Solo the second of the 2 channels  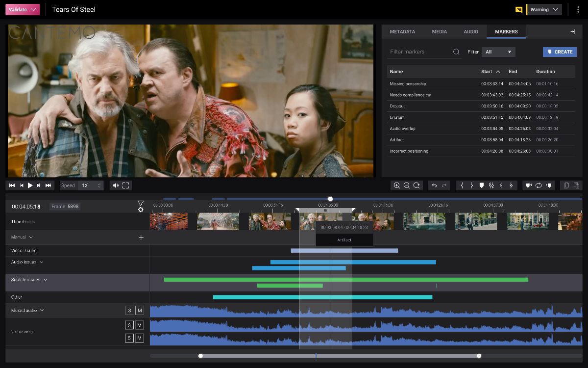(x=129, y=338)
